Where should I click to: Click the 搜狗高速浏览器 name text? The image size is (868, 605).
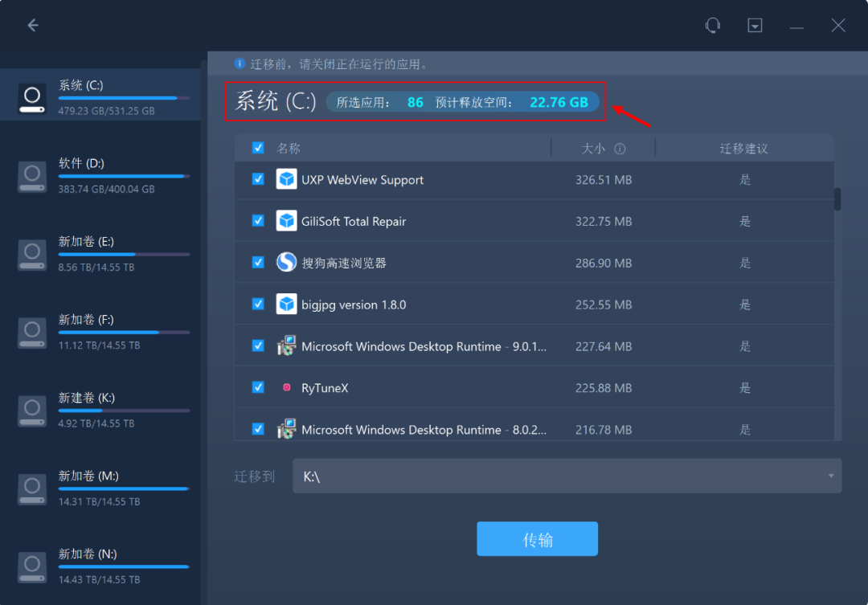click(344, 263)
